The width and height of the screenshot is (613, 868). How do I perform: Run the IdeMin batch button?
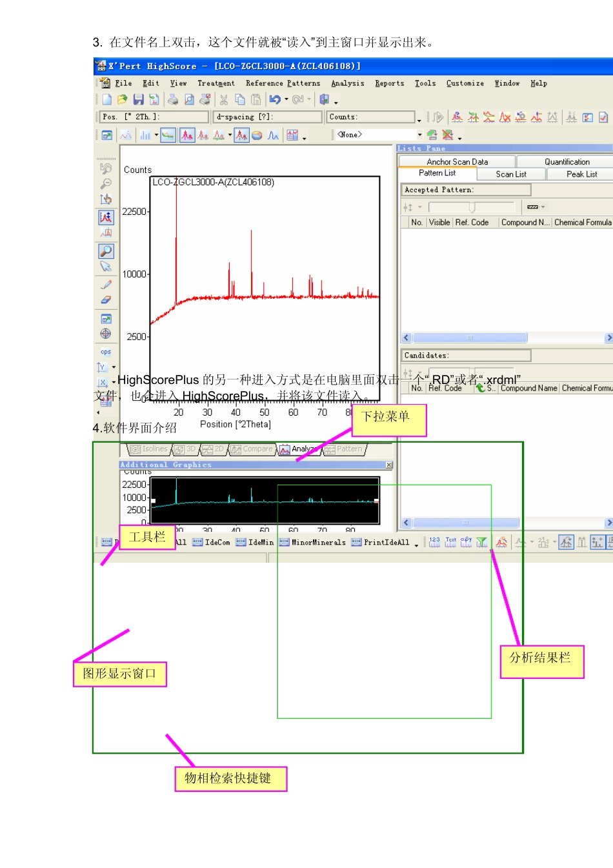coord(255,543)
